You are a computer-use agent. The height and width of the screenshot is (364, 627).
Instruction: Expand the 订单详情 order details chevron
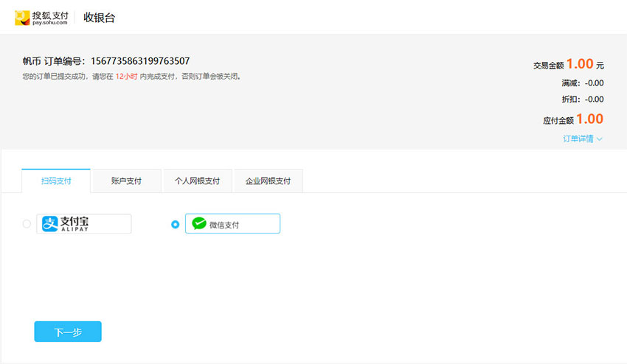click(x=600, y=139)
